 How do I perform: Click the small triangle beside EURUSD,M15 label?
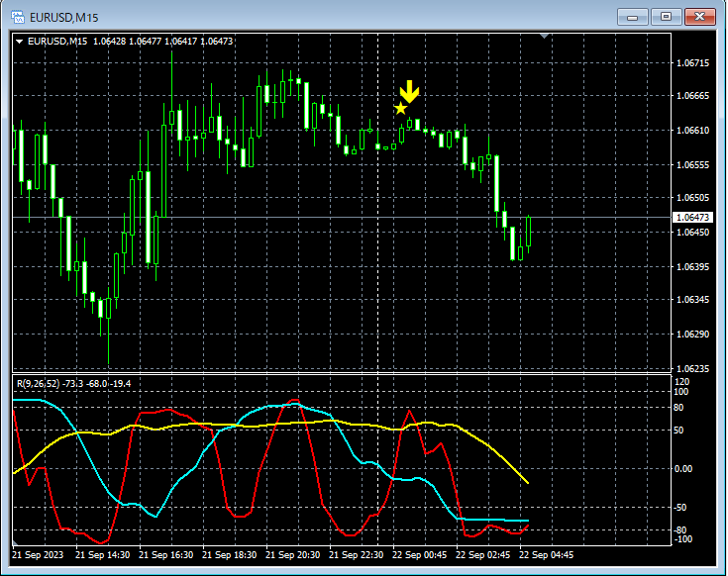pyautogui.click(x=20, y=41)
